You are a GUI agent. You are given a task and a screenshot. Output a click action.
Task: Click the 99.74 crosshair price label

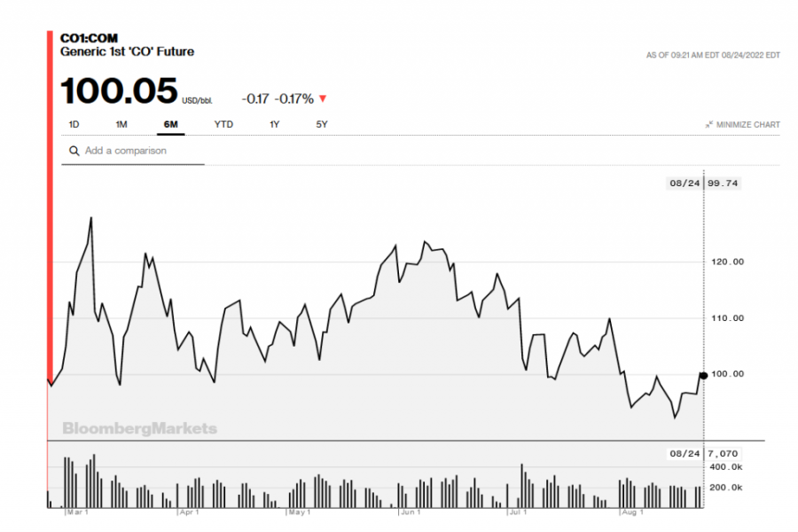pos(724,184)
